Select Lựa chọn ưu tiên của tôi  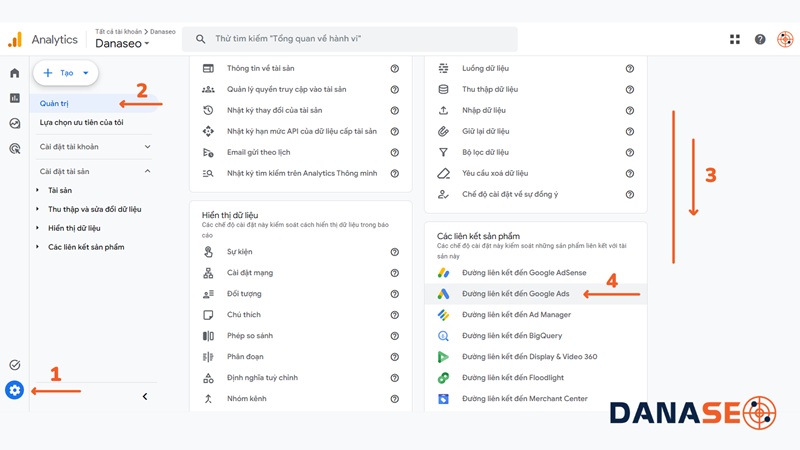coord(82,122)
